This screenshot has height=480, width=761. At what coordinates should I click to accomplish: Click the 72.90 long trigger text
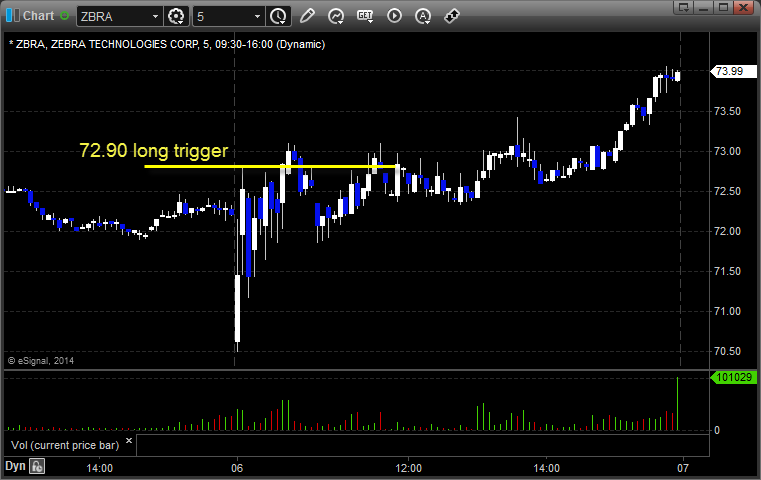[x=153, y=150]
